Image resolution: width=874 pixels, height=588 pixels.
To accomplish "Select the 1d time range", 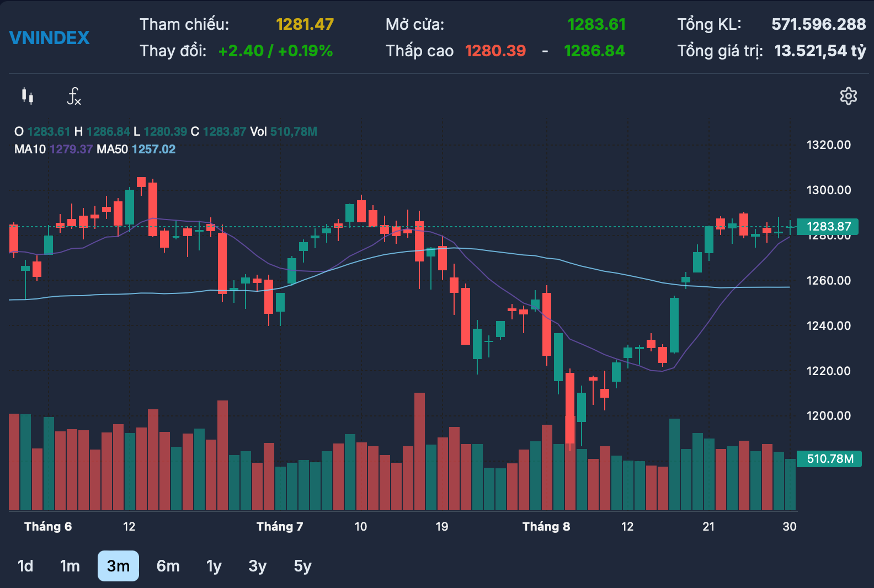I will pyautogui.click(x=25, y=566).
